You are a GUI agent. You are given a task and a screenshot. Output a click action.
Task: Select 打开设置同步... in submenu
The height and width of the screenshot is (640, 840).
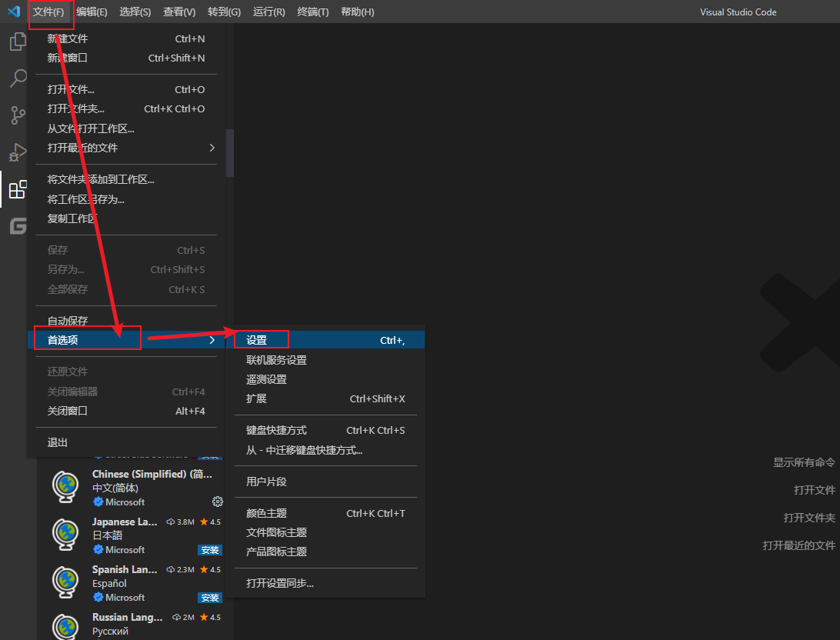(325, 583)
